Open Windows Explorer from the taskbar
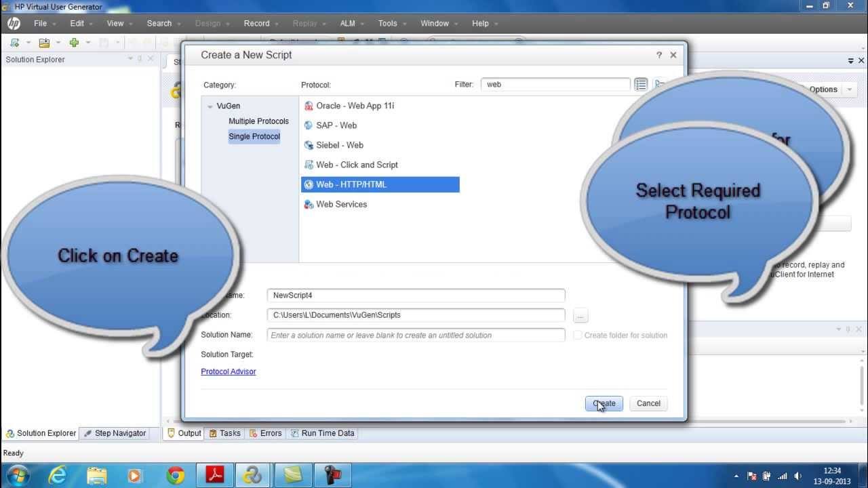Image resolution: width=868 pixels, height=488 pixels. pos(97,476)
